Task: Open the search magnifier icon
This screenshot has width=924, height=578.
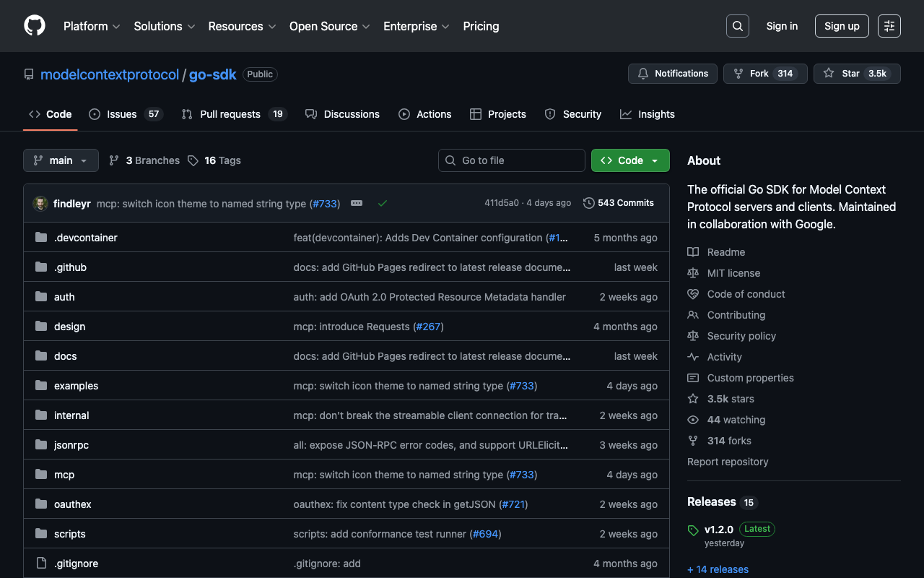Action: 737,26
